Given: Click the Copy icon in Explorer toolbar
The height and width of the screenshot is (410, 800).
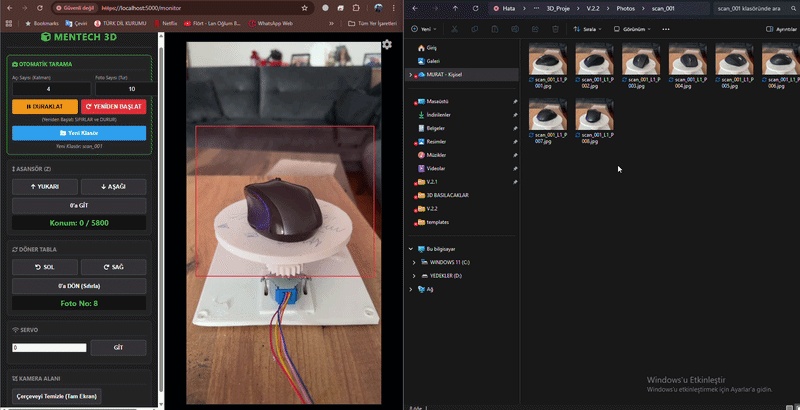Looking at the screenshot, I should click(x=474, y=29).
